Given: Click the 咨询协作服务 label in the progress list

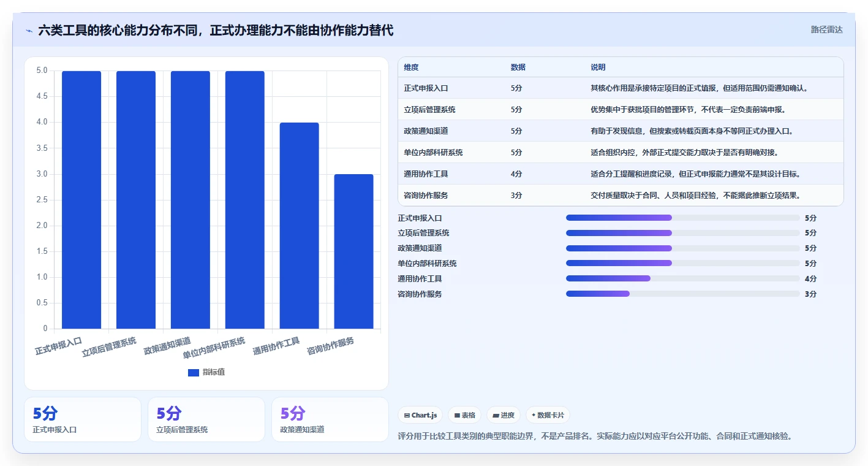Looking at the screenshot, I should (x=420, y=294).
